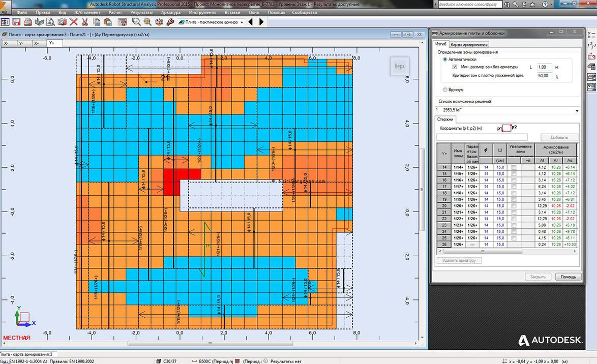
Task: Click the Paste clipboard icon
Action: click(108, 22)
